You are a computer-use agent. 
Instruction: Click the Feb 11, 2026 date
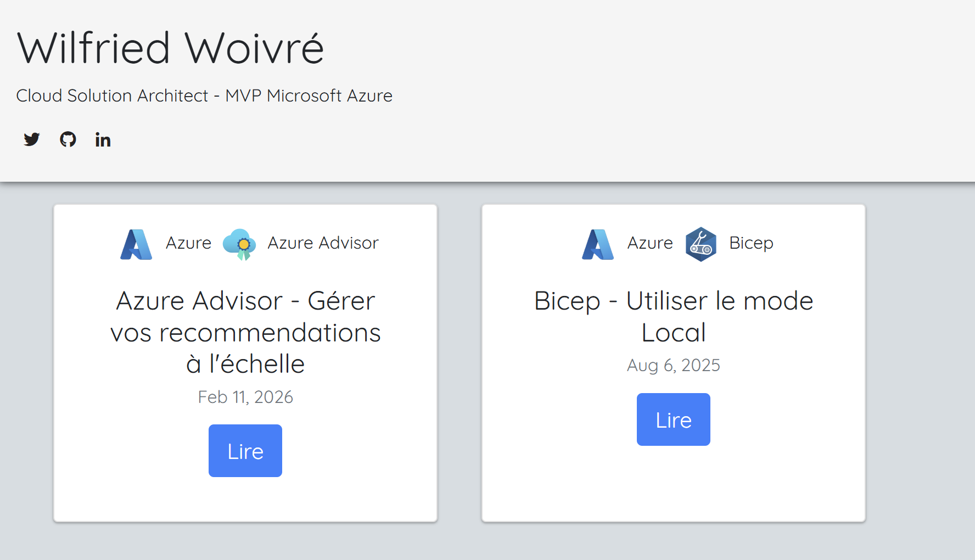245,397
